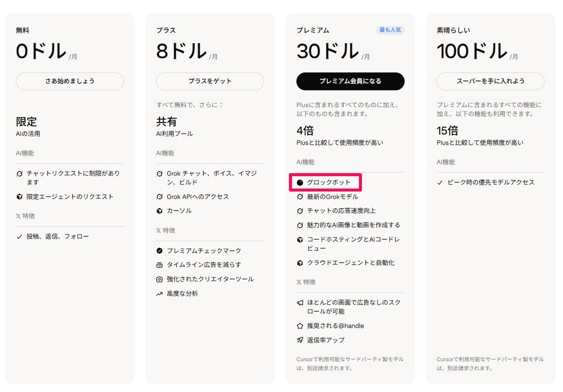Click the スーパーを手に入れよう button
This screenshot has height=392, width=563.
tap(490, 81)
